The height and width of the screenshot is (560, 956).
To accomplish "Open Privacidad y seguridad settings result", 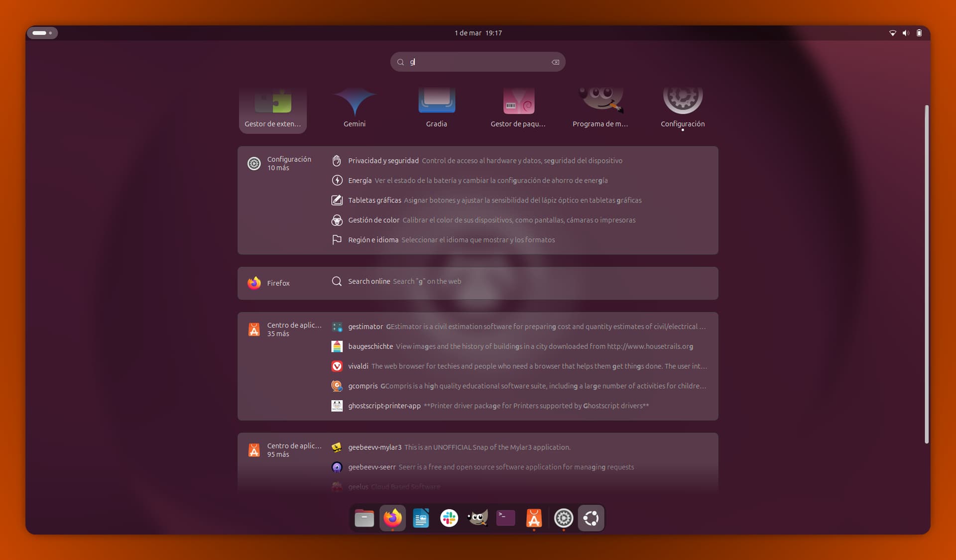I will point(383,161).
